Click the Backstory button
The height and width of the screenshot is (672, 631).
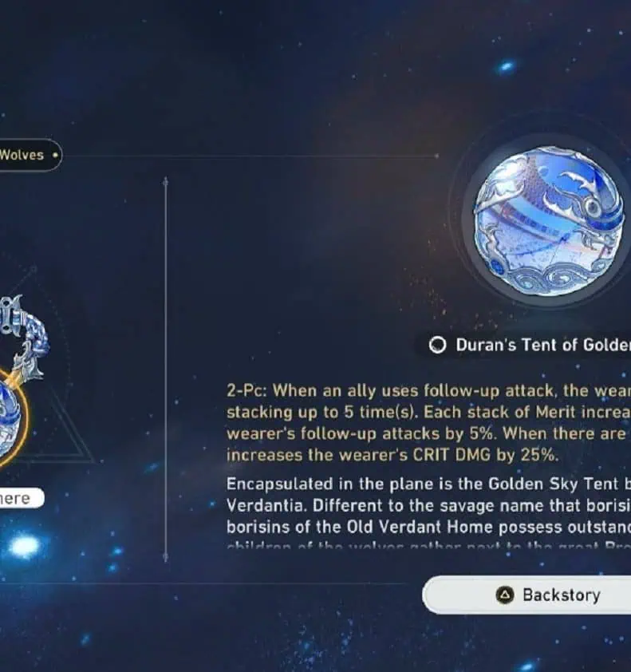point(526,595)
